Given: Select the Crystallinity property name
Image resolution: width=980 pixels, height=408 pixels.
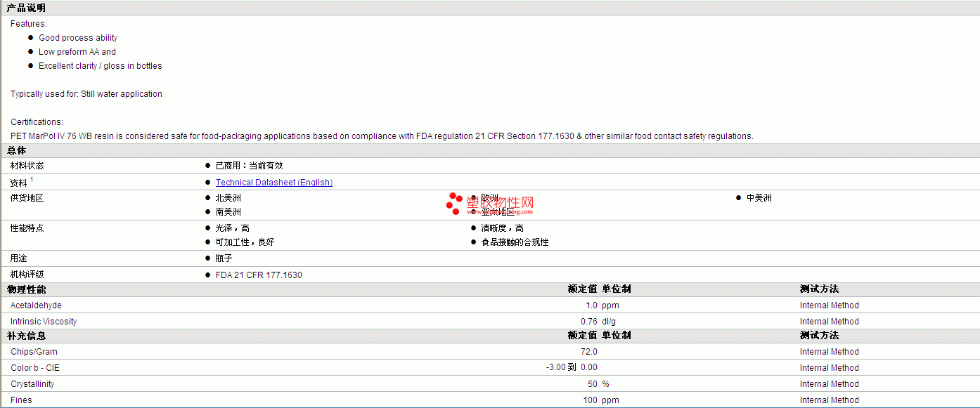Looking at the screenshot, I should click(32, 384).
